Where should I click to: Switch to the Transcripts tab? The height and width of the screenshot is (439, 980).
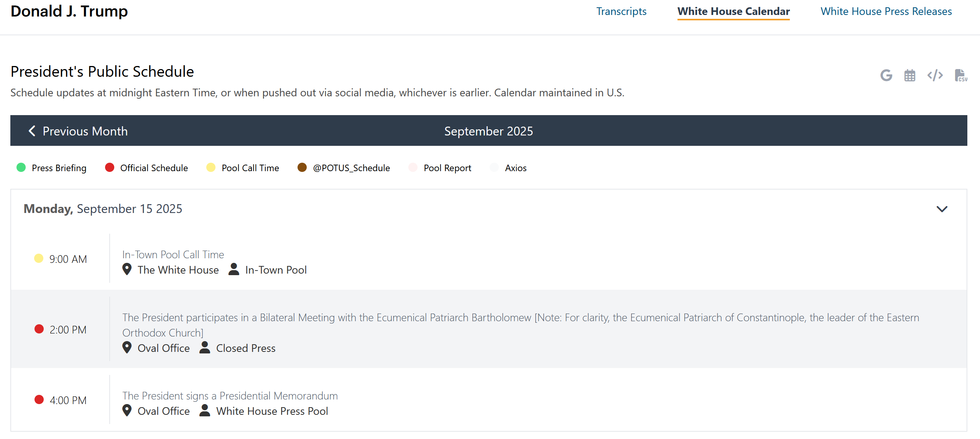[x=621, y=12]
